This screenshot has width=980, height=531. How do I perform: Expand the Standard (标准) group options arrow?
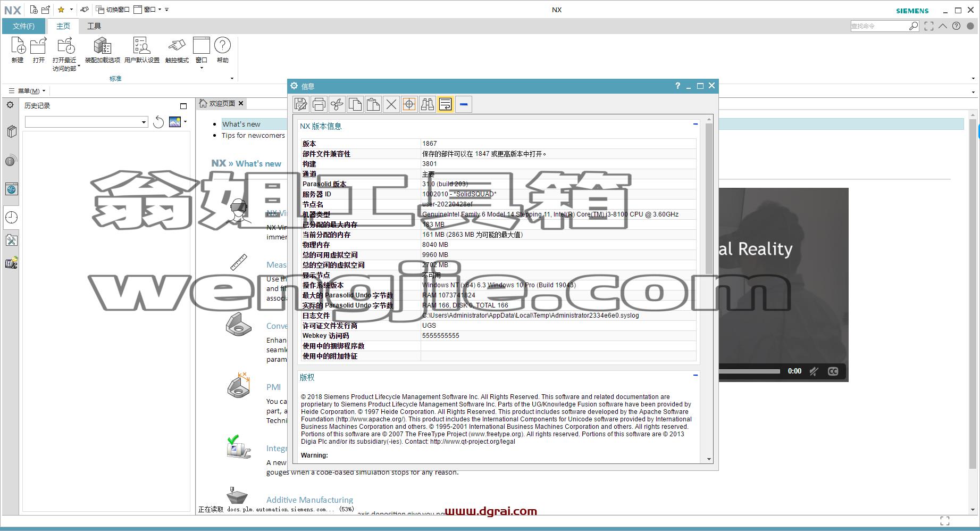pos(232,79)
